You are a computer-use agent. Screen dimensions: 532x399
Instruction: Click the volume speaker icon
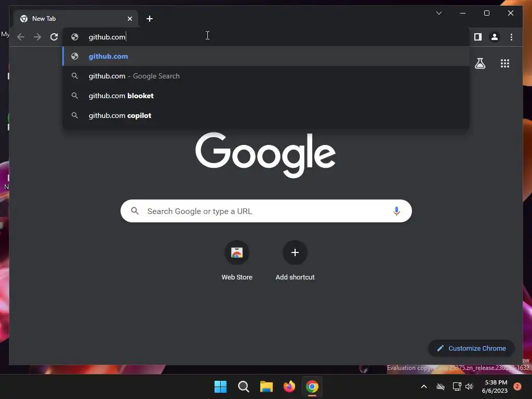pyautogui.click(x=469, y=387)
